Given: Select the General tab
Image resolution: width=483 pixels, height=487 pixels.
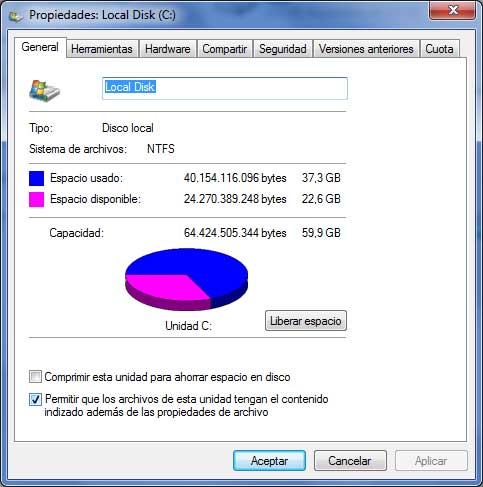Looking at the screenshot, I should click(40, 47).
